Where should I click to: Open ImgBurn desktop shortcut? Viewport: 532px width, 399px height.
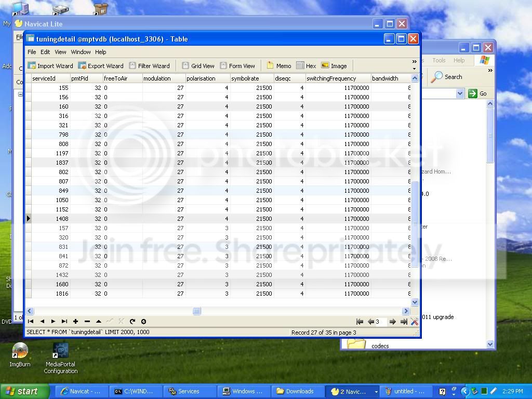click(x=20, y=355)
